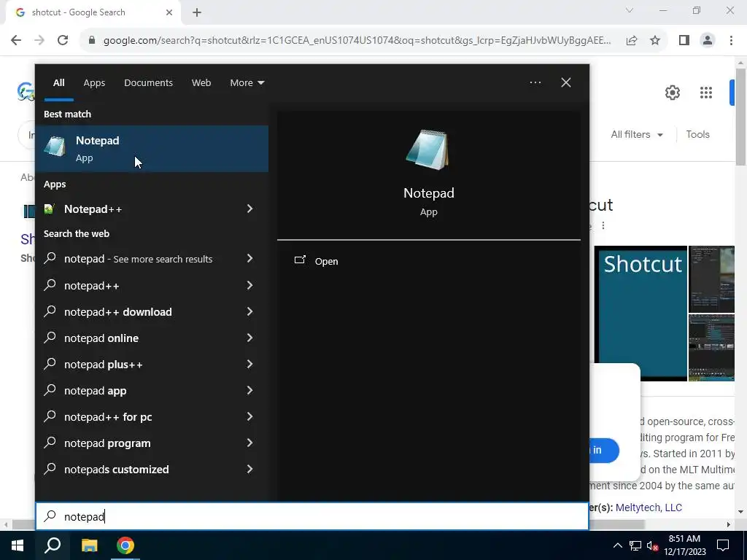
Task: Expand 'notepad++' web suggestion arrow
Action: click(249, 285)
